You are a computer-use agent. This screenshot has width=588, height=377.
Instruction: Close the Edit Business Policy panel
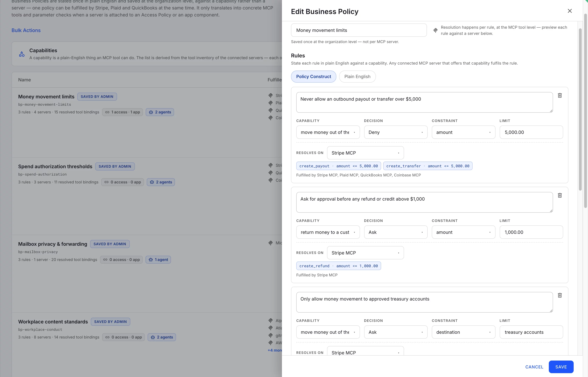tap(570, 11)
